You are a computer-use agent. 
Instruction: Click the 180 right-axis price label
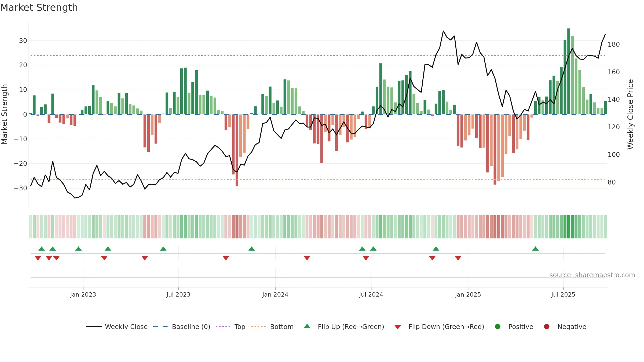point(614,45)
